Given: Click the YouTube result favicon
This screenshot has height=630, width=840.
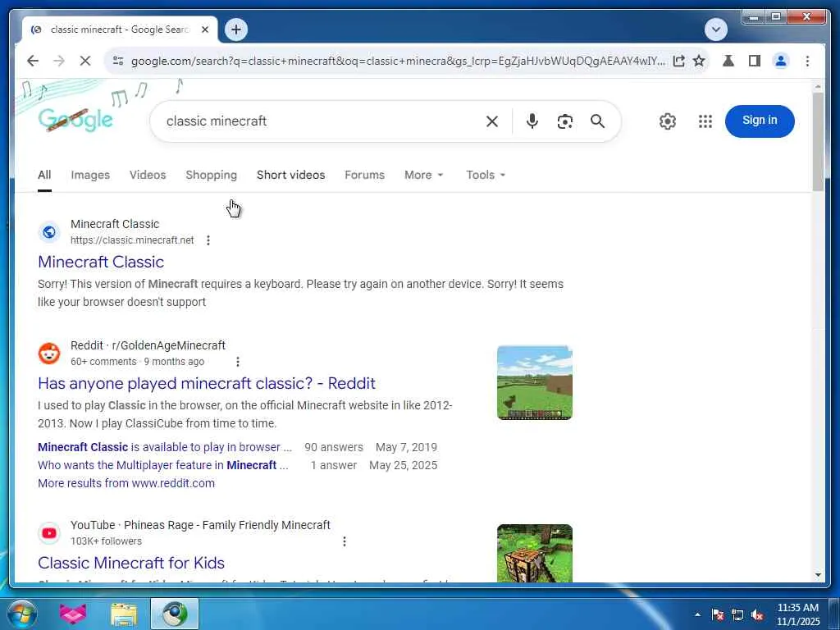Looking at the screenshot, I should [x=48, y=533].
